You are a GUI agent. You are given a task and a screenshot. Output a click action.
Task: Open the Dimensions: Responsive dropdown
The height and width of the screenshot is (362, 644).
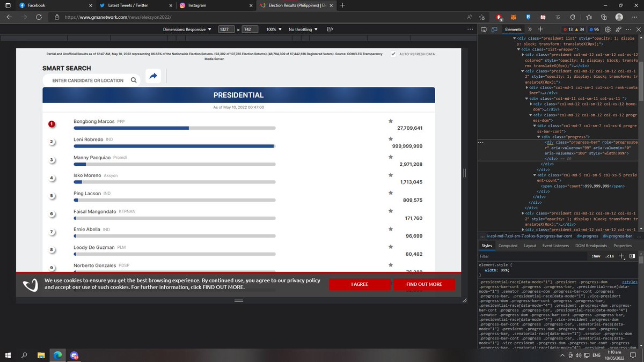(x=187, y=29)
